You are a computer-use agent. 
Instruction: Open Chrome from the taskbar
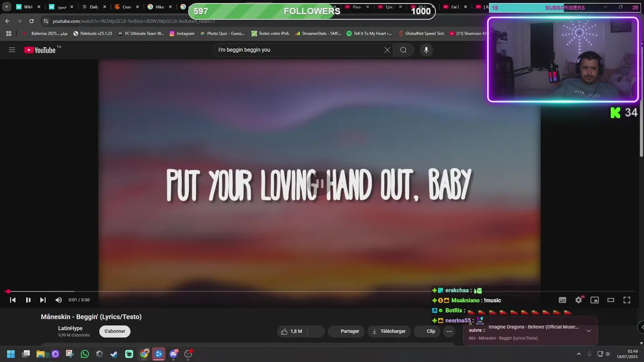[144, 354]
